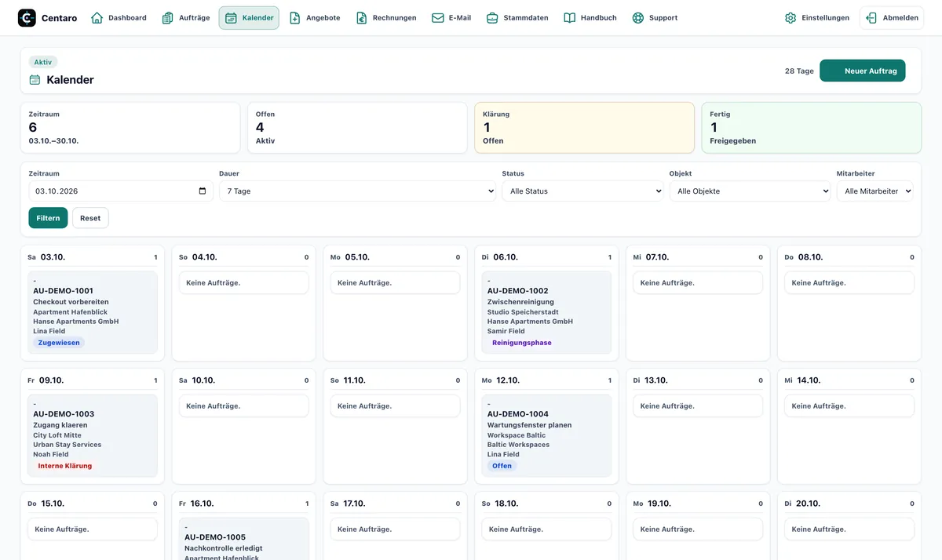Open the Dauer dropdown showing 7 Tage
942x560 pixels.
click(357, 191)
